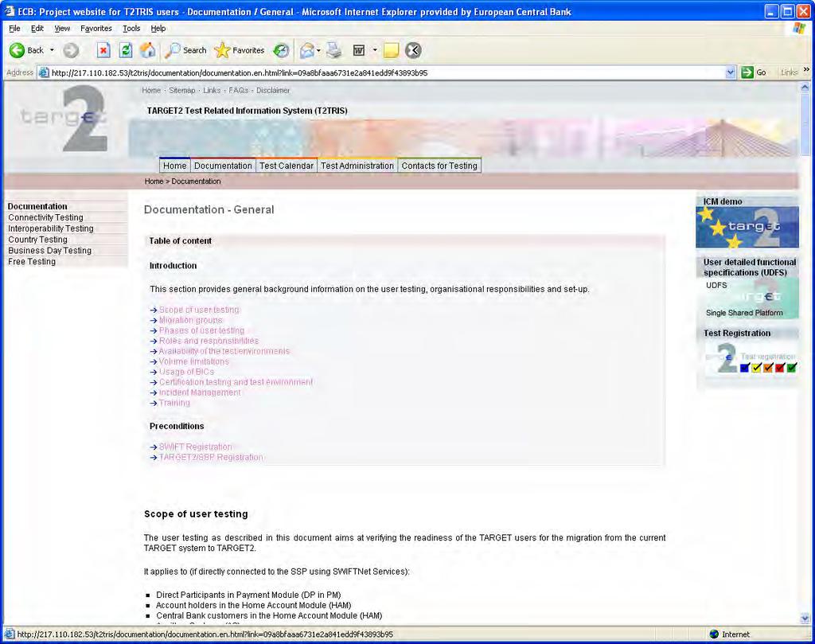Image resolution: width=815 pixels, height=644 pixels.
Task: Open the Single Shared Platform link
Action: [x=744, y=313]
